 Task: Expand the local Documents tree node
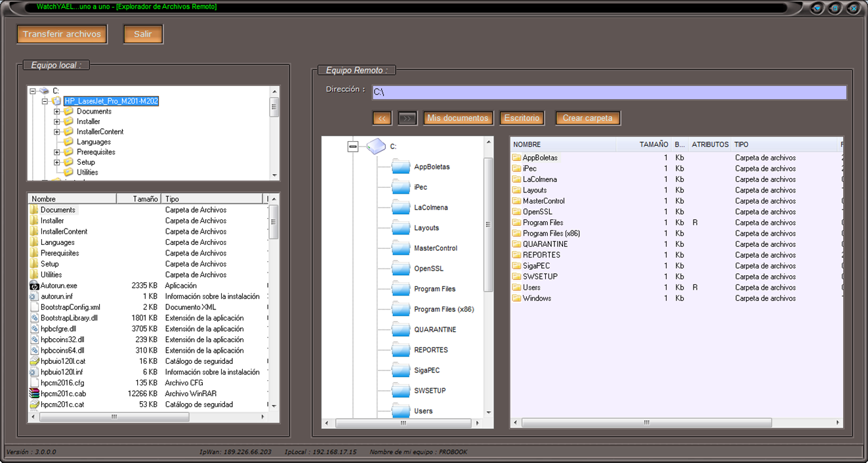coord(57,112)
